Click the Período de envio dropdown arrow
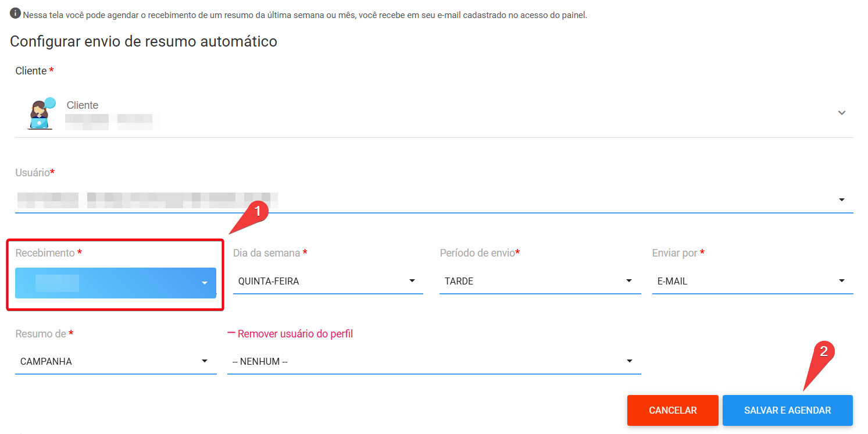This screenshot has height=434, width=868. pos(628,281)
